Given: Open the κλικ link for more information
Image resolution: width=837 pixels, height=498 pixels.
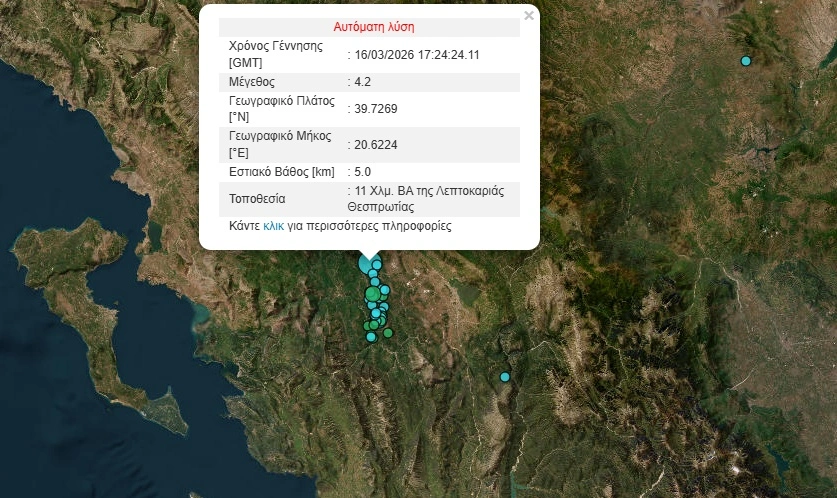Looking at the screenshot, I should pos(274,226).
